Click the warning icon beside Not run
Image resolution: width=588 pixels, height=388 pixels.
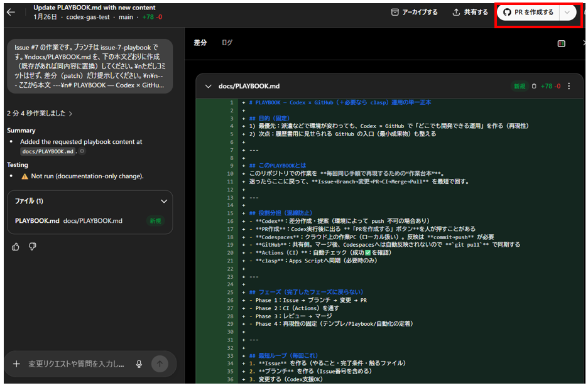[x=24, y=176]
